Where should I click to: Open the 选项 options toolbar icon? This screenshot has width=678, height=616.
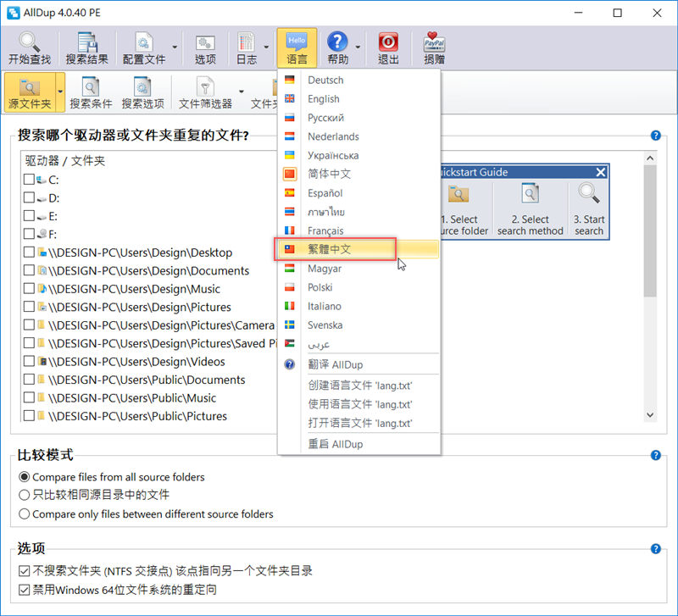point(205,48)
